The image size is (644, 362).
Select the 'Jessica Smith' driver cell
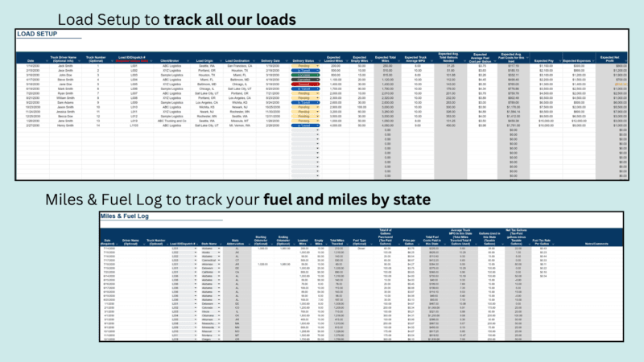tap(65, 112)
